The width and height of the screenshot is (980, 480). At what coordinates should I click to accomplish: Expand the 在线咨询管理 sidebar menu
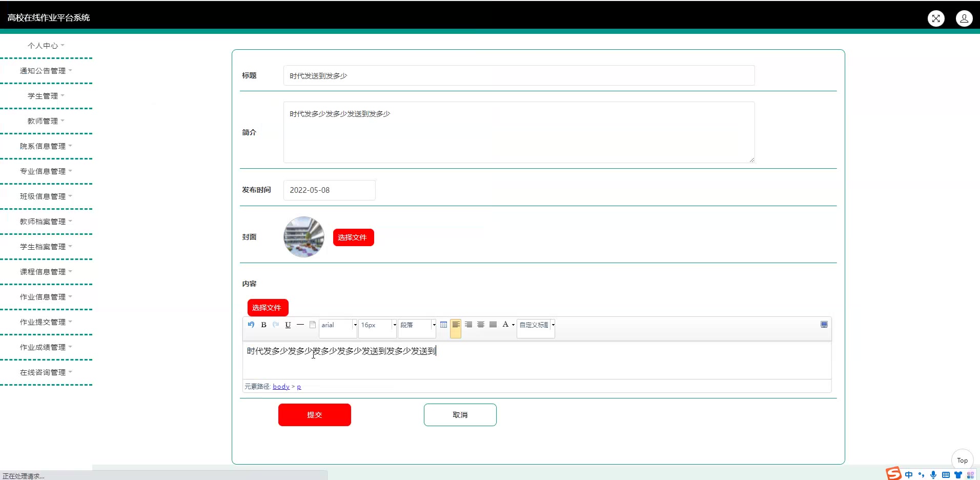point(46,372)
